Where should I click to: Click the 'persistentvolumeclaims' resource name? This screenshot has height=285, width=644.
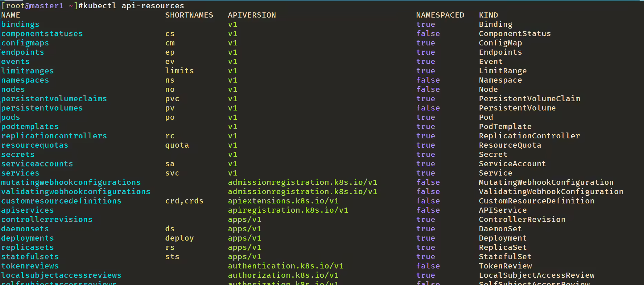coord(54,99)
